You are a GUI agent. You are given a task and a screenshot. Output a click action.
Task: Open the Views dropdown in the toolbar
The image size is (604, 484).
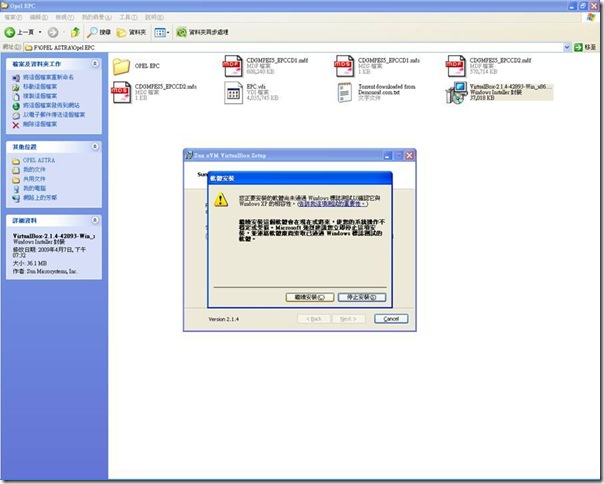click(x=161, y=33)
